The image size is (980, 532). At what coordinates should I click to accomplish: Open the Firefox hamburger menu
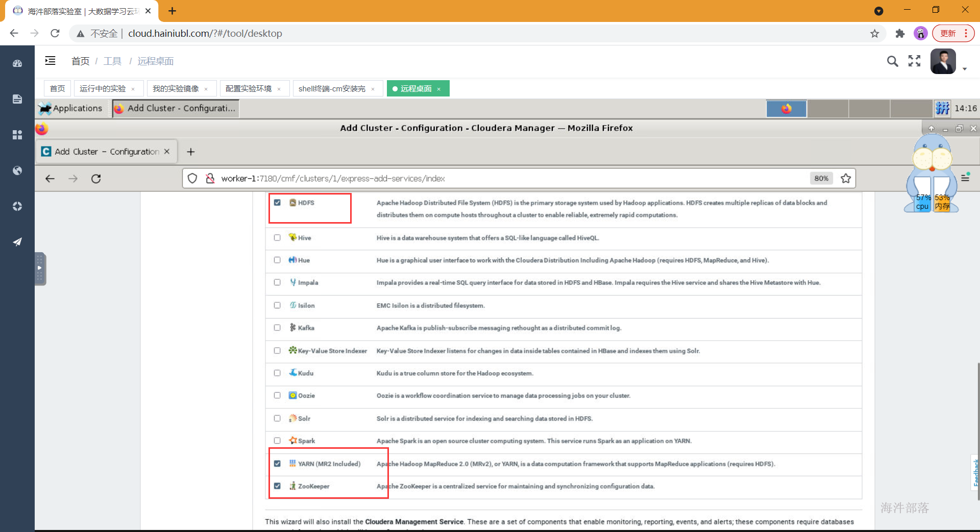point(965,178)
